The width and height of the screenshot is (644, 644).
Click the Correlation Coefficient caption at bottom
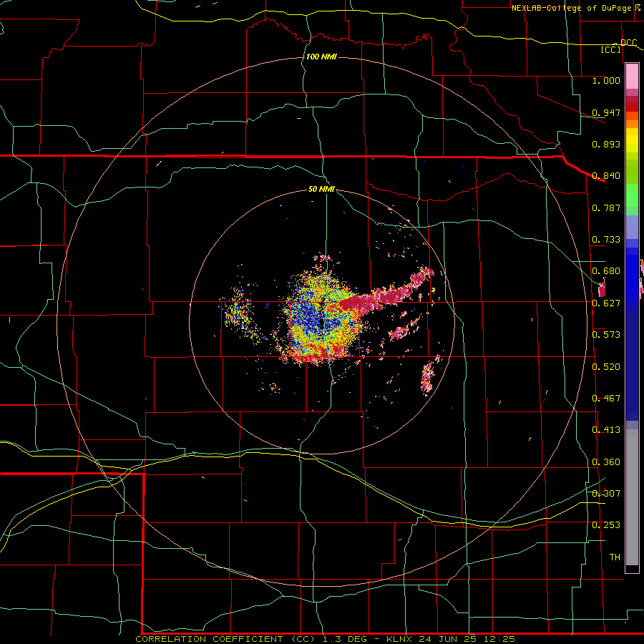[x=325, y=639]
